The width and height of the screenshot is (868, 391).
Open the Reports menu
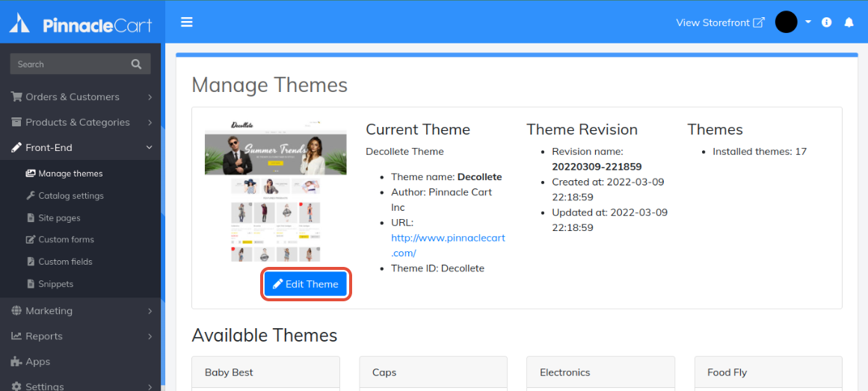[x=80, y=336]
